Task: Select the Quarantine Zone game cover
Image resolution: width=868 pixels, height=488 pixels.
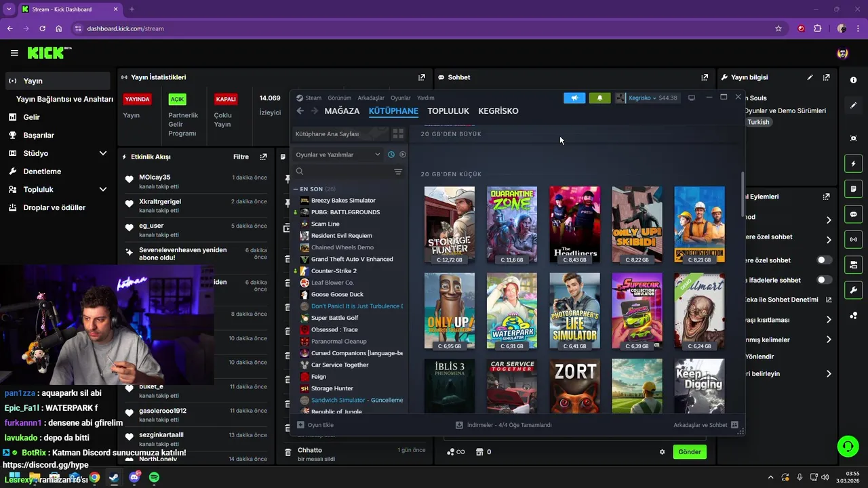Action: click(512, 224)
